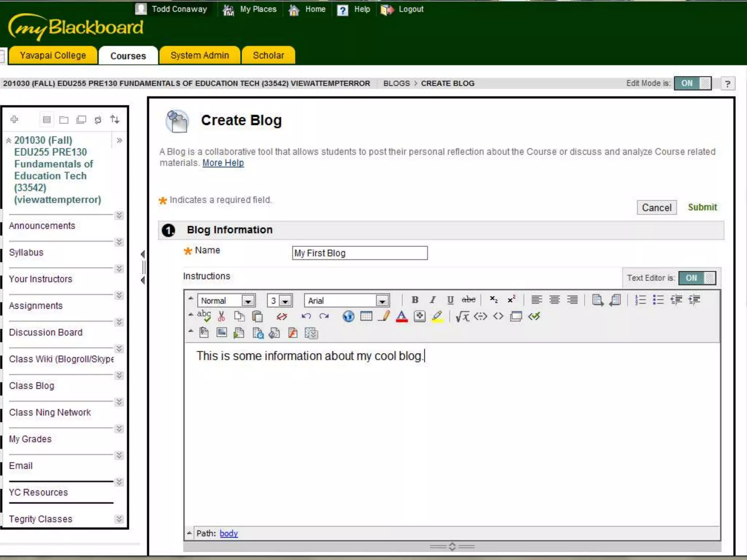747x560 pixels.
Task: Click the undo arrow icon
Action: click(x=306, y=316)
